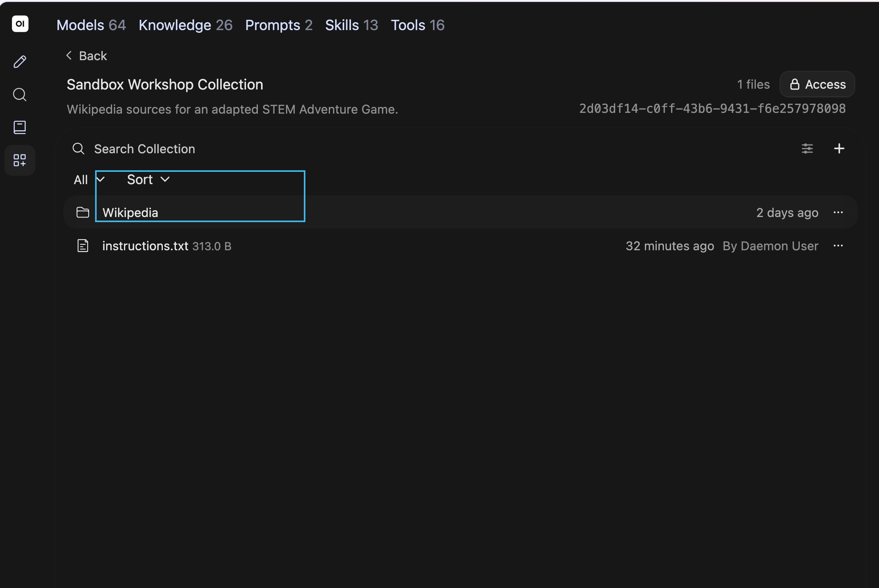Open the more options menu for Wikipedia
Viewport: 879px width, 588px height.
pos(838,213)
